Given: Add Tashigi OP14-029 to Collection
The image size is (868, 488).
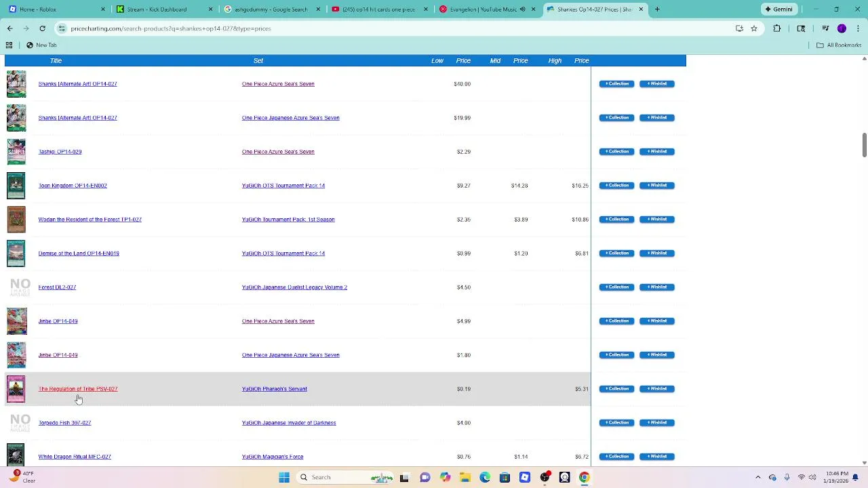Looking at the screenshot, I should coord(616,152).
